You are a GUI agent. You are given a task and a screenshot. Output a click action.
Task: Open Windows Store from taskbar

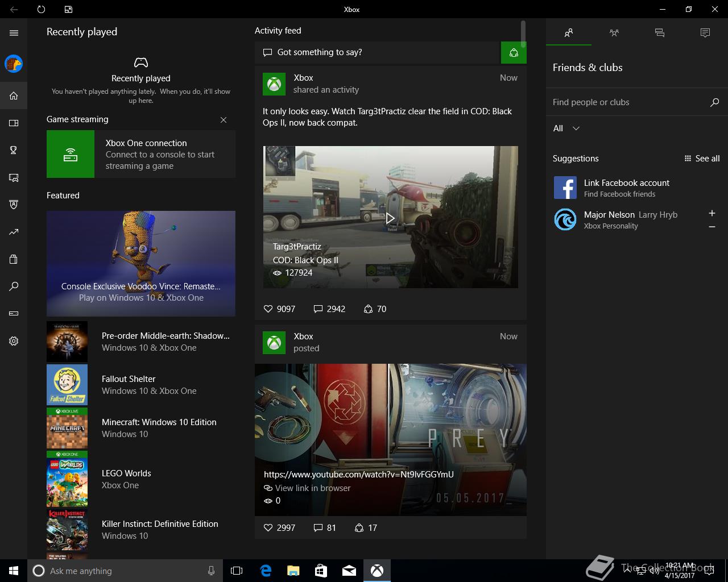tap(321, 571)
